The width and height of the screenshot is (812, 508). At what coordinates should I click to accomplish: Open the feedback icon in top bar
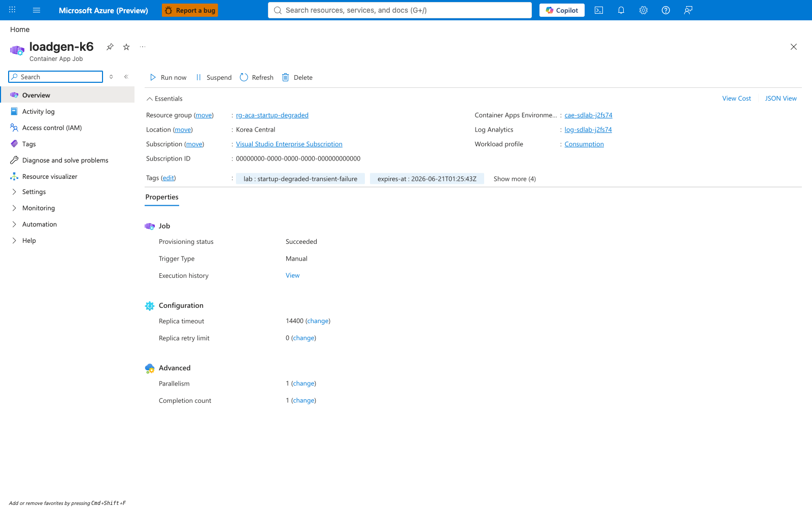coord(688,10)
